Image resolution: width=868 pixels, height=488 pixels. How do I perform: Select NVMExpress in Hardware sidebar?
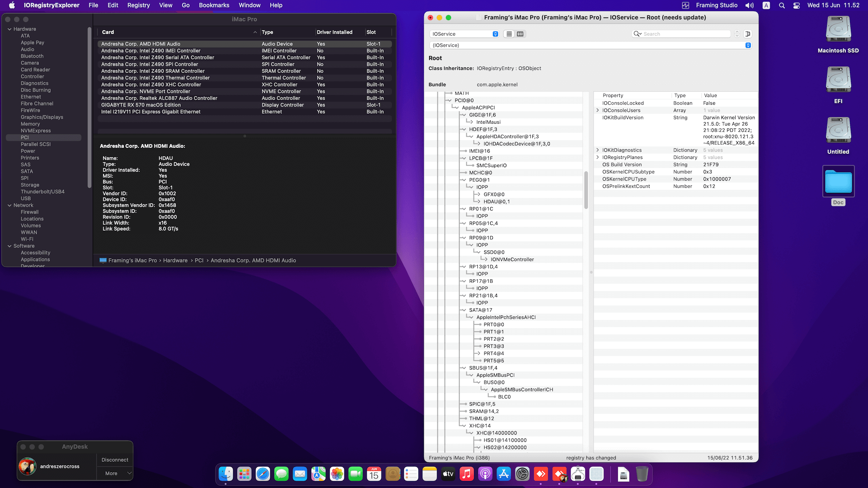coord(36,131)
